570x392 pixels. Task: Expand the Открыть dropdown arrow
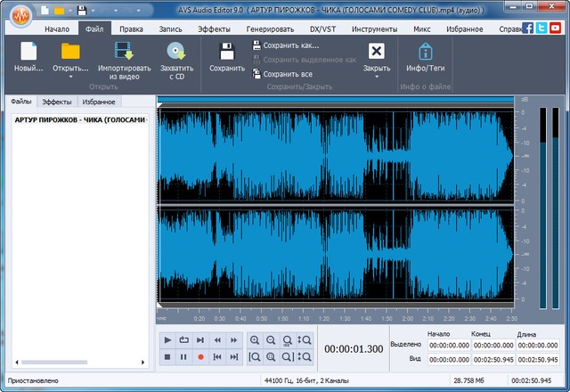tap(70, 78)
